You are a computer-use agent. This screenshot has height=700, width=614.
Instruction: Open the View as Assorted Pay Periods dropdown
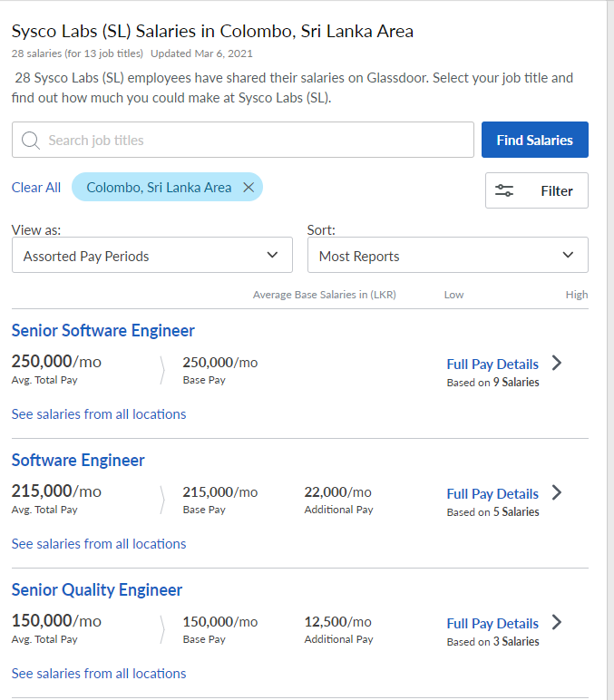pyautogui.click(x=152, y=255)
